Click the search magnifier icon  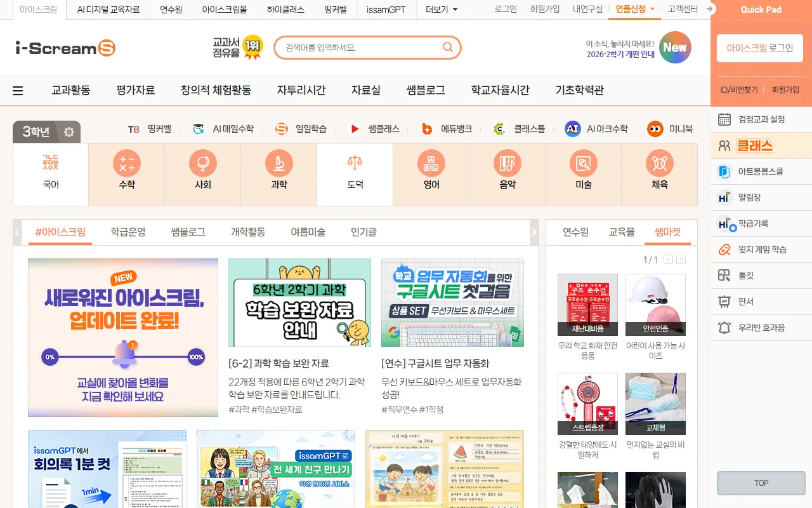click(x=448, y=47)
